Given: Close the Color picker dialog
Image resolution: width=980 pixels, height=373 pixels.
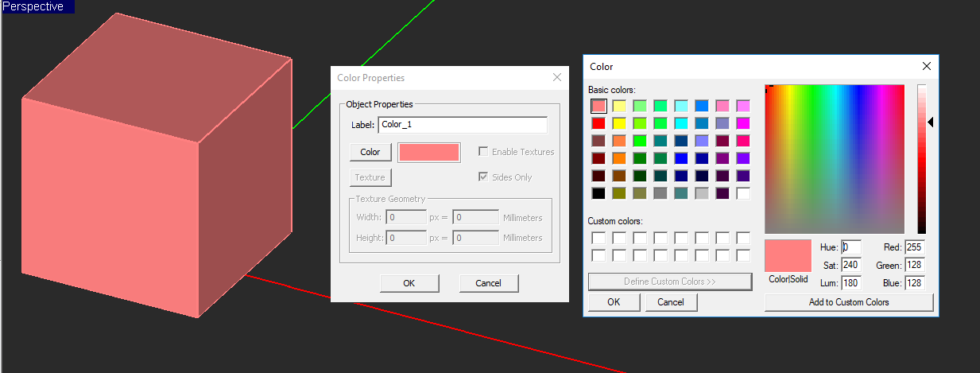Looking at the screenshot, I should pyautogui.click(x=926, y=66).
